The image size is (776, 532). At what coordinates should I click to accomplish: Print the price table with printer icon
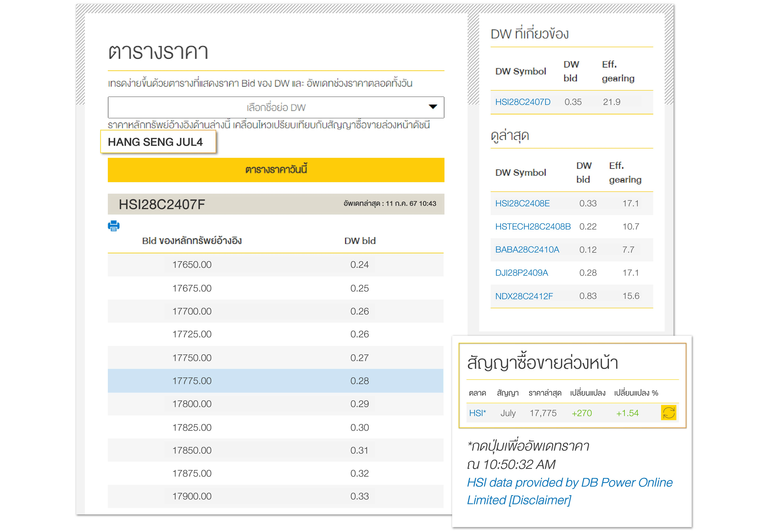pos(114,226)
